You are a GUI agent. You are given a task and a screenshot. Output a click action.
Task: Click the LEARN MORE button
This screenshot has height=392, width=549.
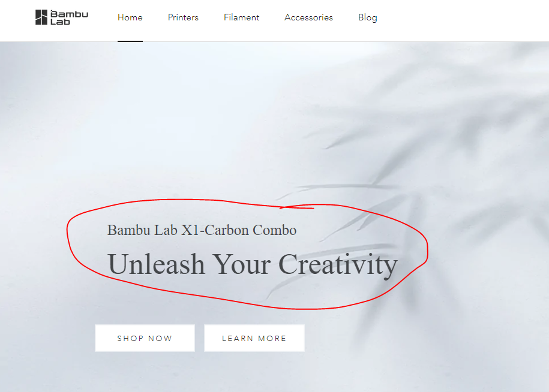click(254, 338)
